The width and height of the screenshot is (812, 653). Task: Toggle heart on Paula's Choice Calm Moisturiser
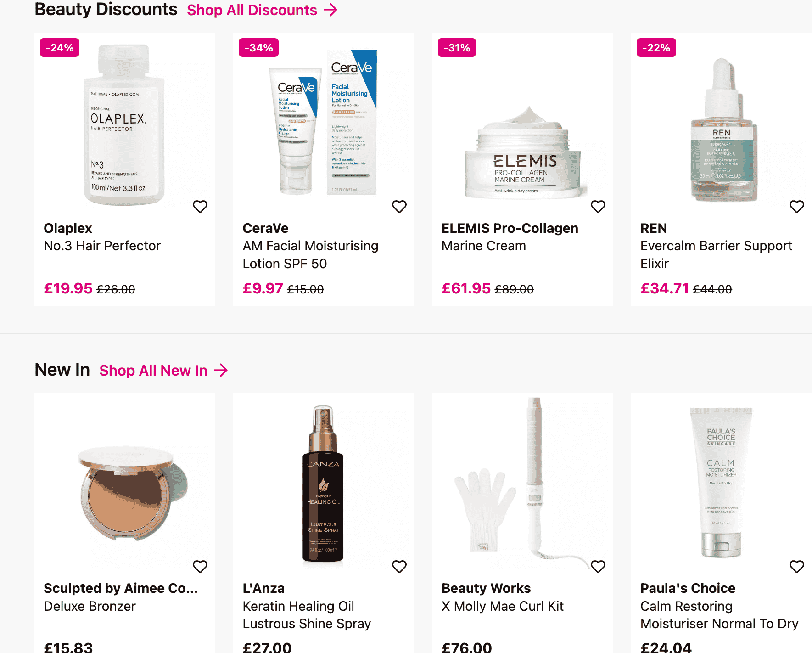796,567
